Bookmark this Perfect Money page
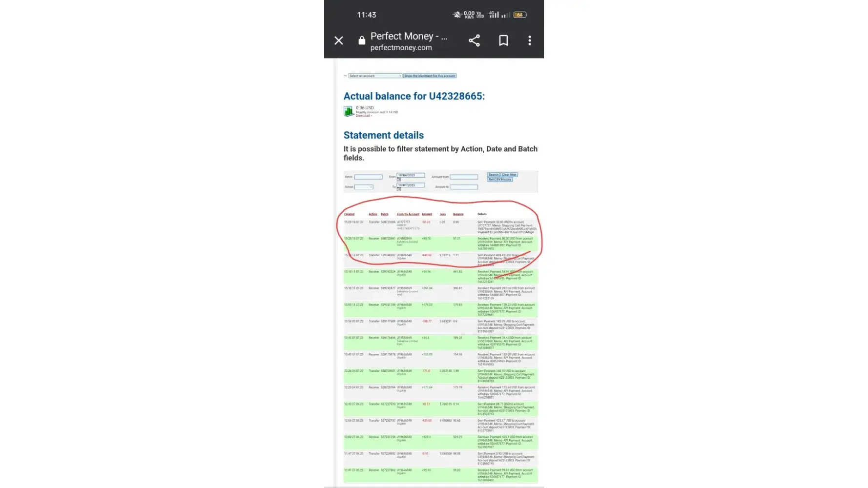The width and height of the screenshot is (868, 488). pos(503,41)
